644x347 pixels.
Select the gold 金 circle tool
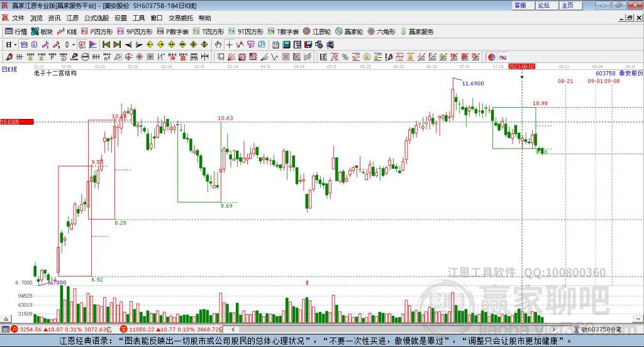367,57
